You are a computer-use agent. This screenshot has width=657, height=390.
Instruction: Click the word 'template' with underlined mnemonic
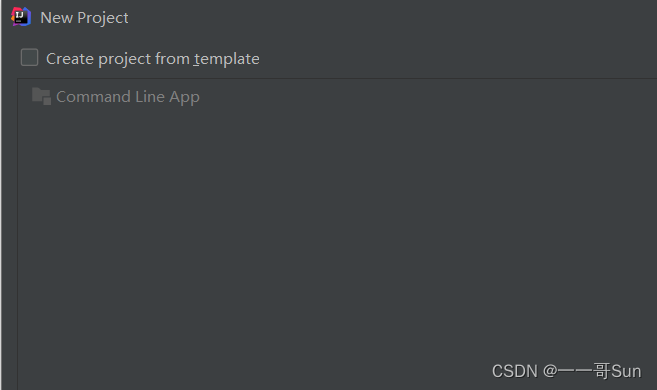pyautogui.click(x=226, y=59)
